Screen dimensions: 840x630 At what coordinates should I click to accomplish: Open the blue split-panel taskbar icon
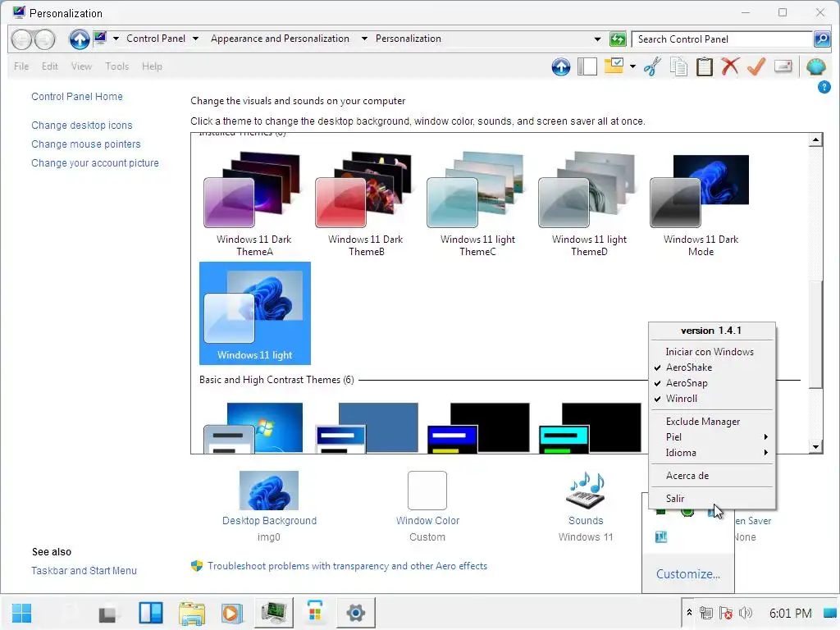tap(151, 613)
